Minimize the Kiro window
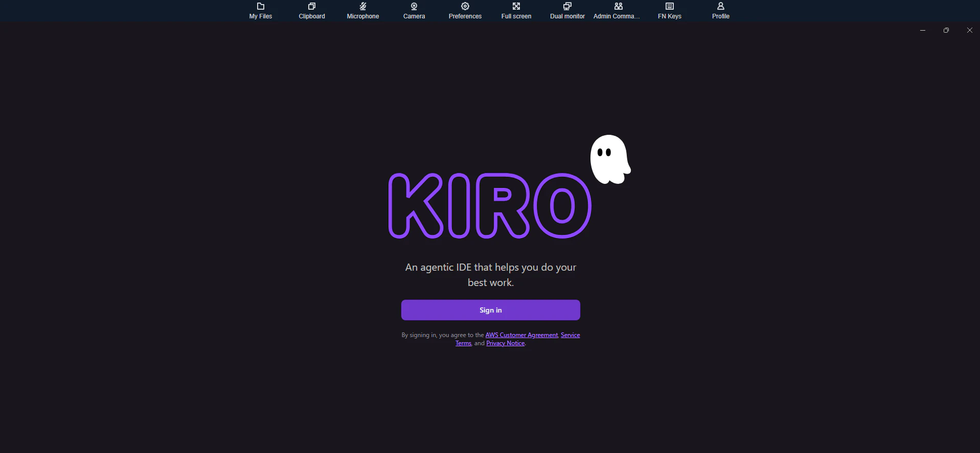Viewport: 980px width, 453px height. [x=923, y=30]
